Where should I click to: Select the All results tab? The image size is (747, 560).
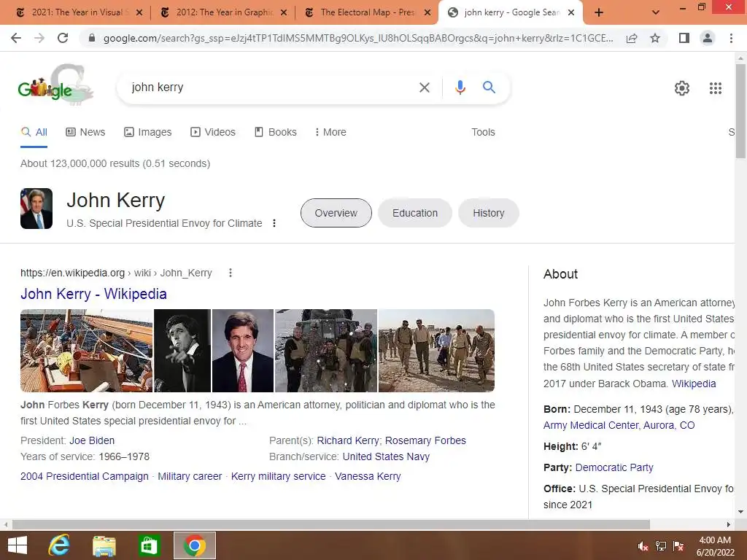[x=34, y=132]
